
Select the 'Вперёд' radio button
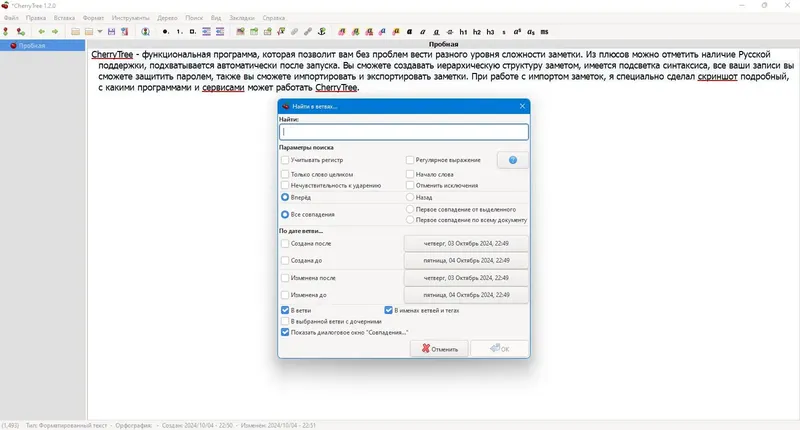(285, 197)
